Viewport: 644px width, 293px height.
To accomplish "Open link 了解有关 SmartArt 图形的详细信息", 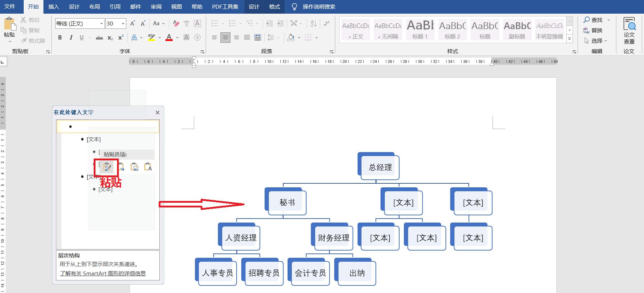I will [x=103, y=273].
